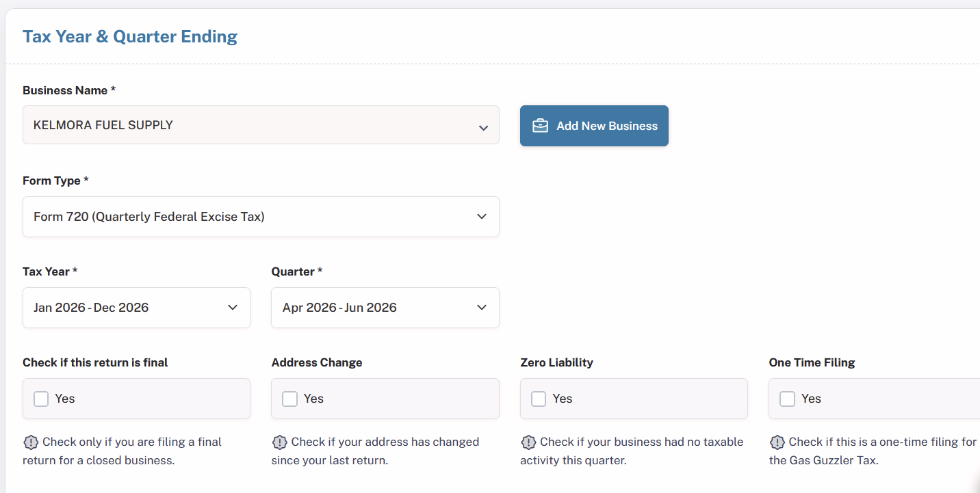
Task: Click info icon beside address changed hint
Action: [x=279, y=442]
